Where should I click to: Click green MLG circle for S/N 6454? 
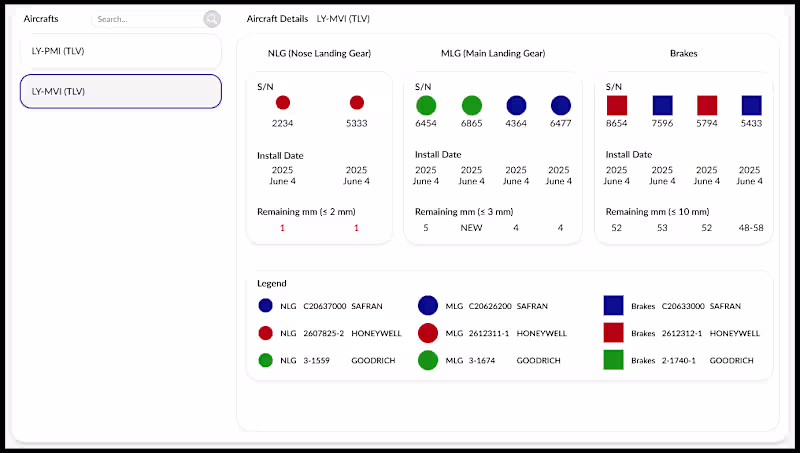pyautogui.click(x=426, y=105)
